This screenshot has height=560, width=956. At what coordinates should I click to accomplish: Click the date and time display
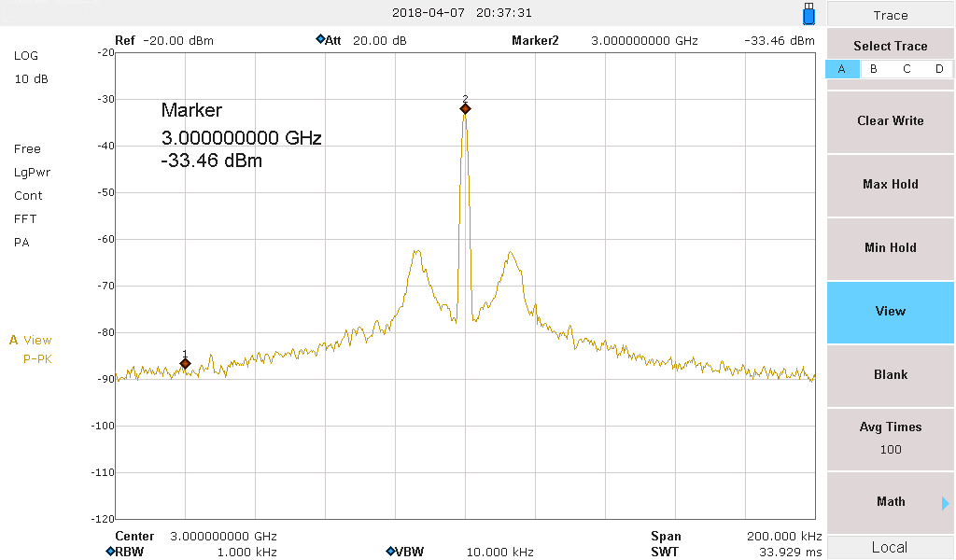461,12
